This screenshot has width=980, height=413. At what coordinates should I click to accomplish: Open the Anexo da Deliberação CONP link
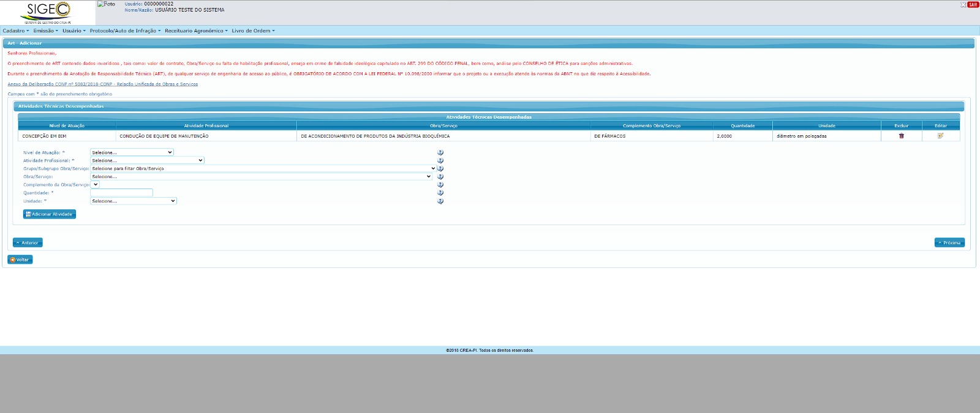point(103,84)
